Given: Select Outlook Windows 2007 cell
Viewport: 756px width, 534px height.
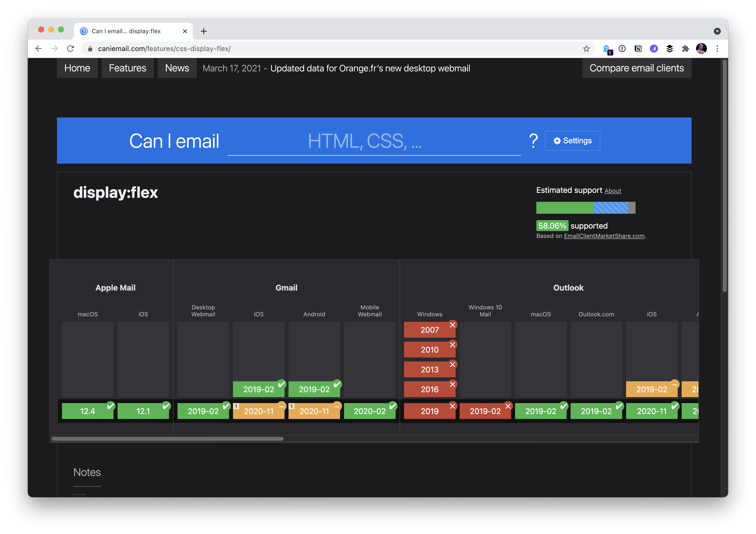Looking at the screenshot, I should [x=430, y=329].
